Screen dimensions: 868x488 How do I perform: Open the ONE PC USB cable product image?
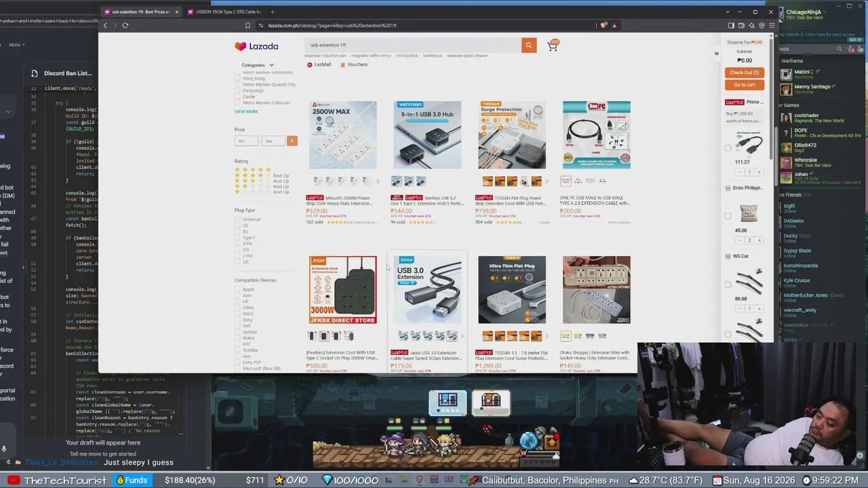pos(597,135)
